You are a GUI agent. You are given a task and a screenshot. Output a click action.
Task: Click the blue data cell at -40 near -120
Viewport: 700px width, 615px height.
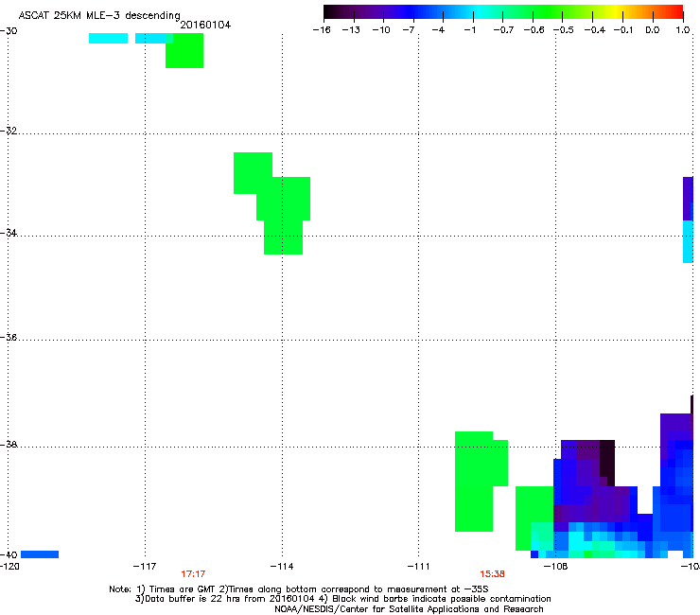coord(40,554)
